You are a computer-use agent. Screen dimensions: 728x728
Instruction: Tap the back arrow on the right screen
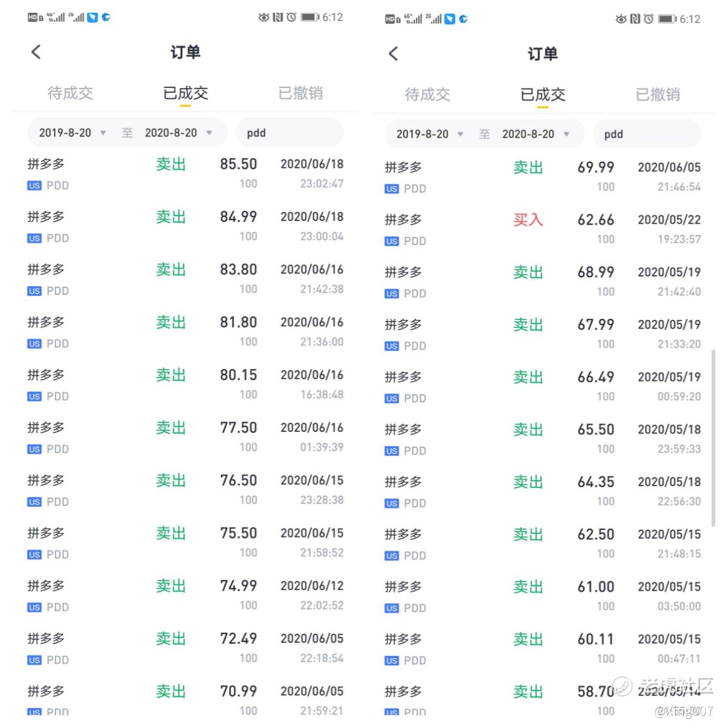point(393,53)
